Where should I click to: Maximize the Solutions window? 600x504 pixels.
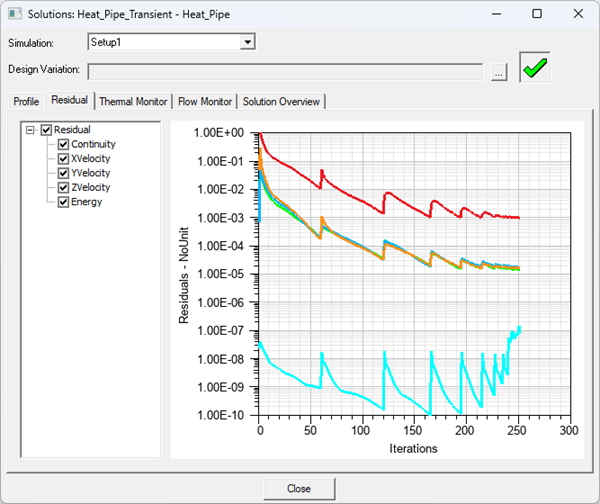click(x=537, y=14)
